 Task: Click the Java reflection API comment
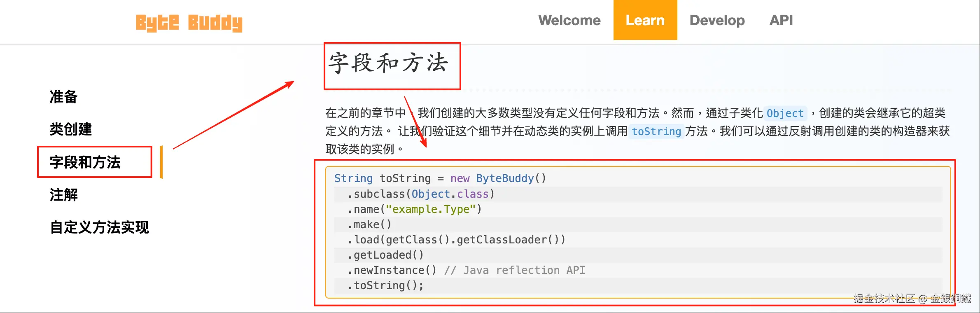515,270
